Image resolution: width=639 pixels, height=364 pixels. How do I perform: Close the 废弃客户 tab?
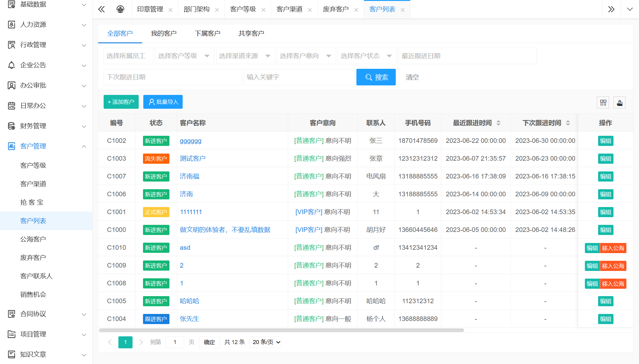coord(356,10)
